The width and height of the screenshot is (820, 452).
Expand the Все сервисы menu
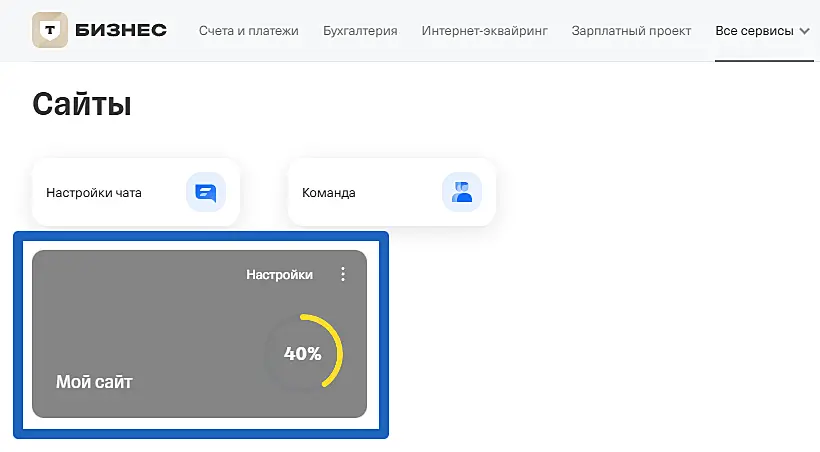(x=762, y=31)
